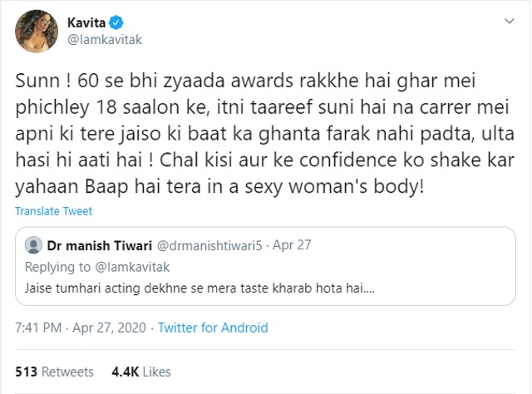Click Dr manish Tiwari's default avatar icon
This screenshot has width=532, height=394.
pos(33,245)
